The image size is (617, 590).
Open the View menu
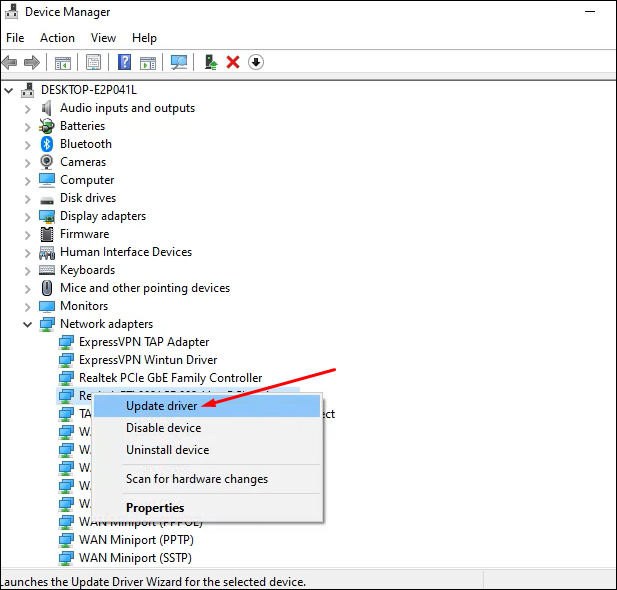pyautogui.click(x=103, y=38)
